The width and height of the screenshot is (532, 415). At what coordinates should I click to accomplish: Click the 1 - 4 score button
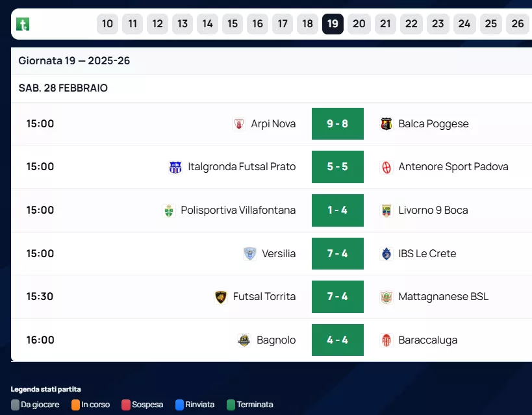(x=338, y=210)
